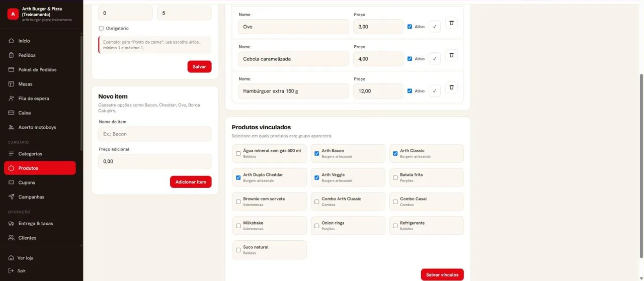Screen dimensions: 644x281
Task: Click the minimum field showing 0
Action: click(x=125, y=13)
